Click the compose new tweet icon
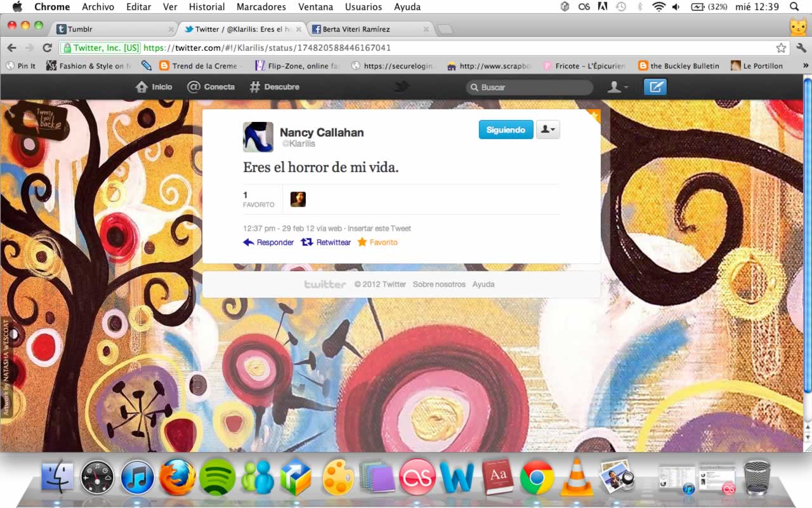The width and height of the screenshot is (812, 508). pyautogui.click(x=655, y=87)
